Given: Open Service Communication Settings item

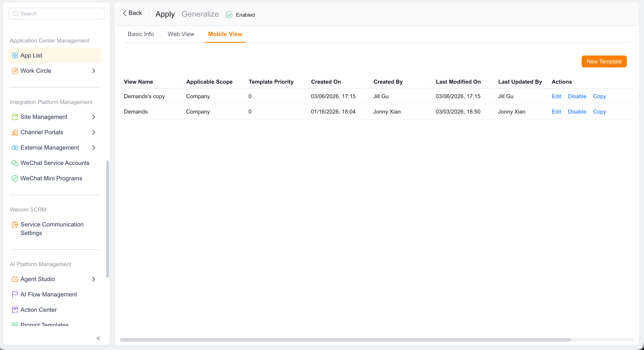Looking at the screenshot, I should coord(55,229).
